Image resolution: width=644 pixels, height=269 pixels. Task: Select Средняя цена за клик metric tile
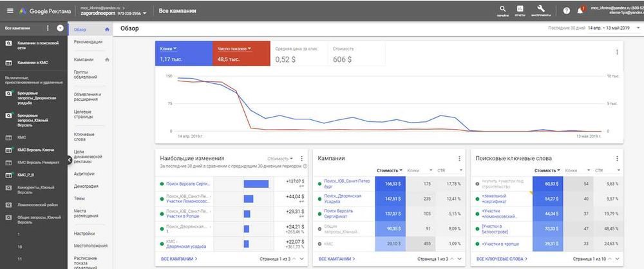tap(299, 54)
